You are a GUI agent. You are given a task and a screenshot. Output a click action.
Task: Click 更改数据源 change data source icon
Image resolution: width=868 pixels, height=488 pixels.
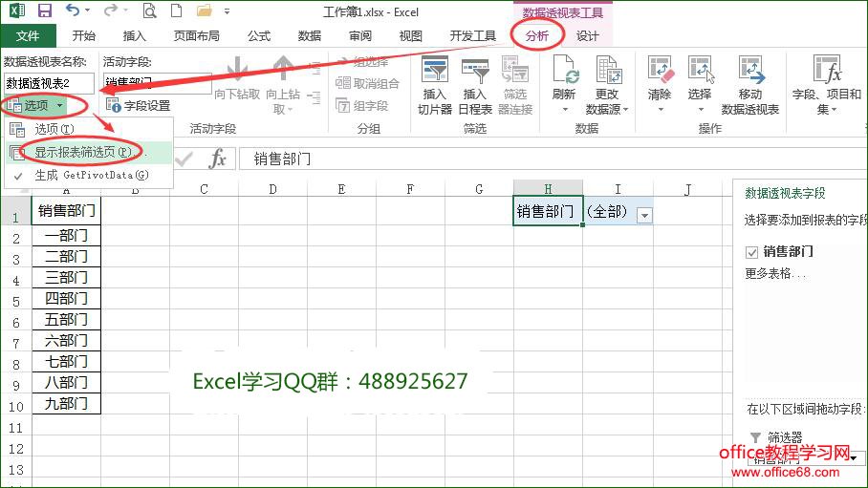click(x=607, y=70)
